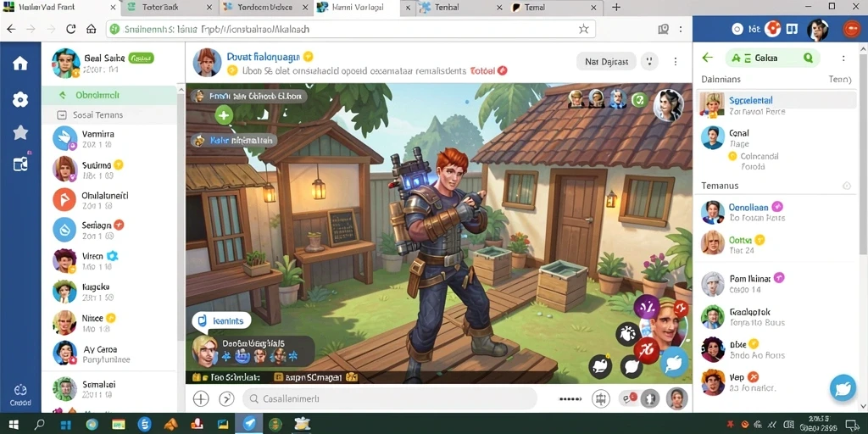The width and height of the screenshot is (868, 434).
Task: Open Pam Ilkinar contact
Action: point(776,283)
